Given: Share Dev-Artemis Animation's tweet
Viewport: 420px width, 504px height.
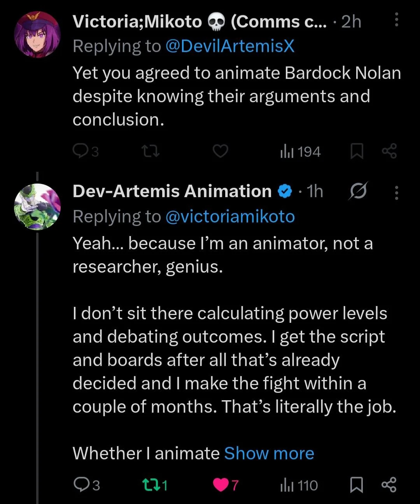Looking at the screenshot, I should 389,485.
